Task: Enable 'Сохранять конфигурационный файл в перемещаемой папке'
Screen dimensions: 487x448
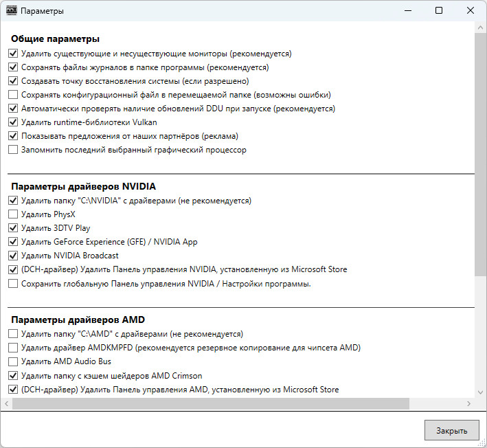Action: coord(13,95)
